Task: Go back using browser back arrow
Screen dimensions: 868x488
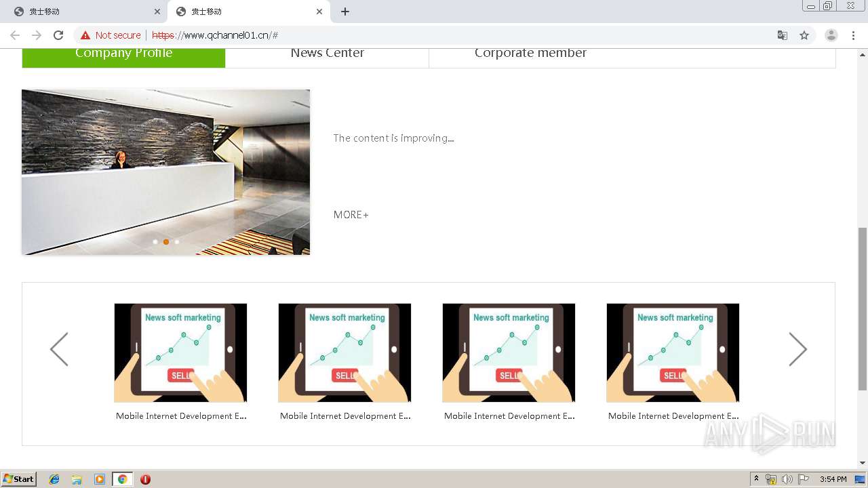Action: [x=15, y=35]
